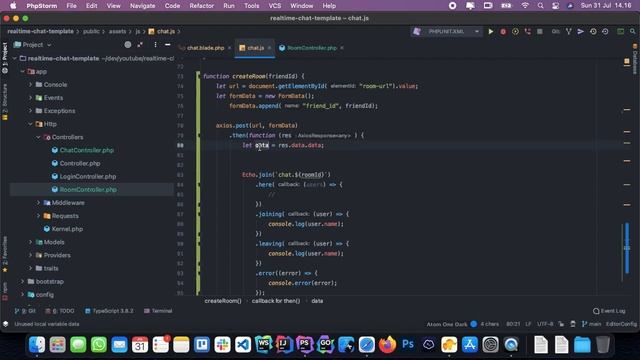Viewport: 640px width, 360px height.
Task: Stop the running process with the square icon
Action: (x=540, y=31)
